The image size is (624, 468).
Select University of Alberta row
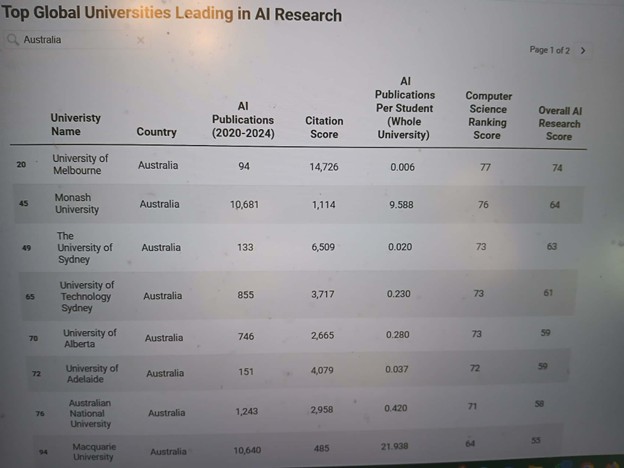pyautogui.click(x=90, y=338)
